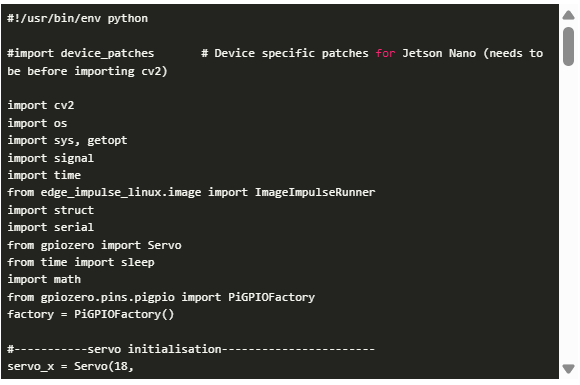Place cursor on 'import cv2' line
This screenshot has height=385, width=580.
tap(41, 105)
